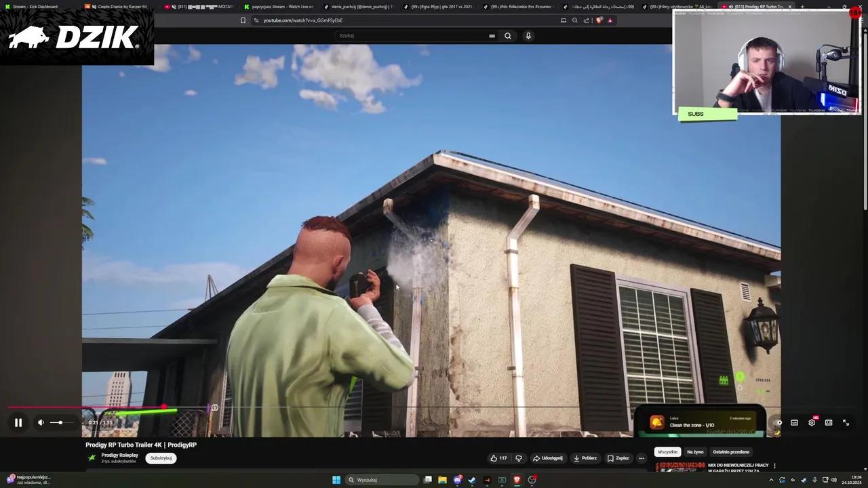Click the YouTube search magnifier button
This screenshot has height=488, width=868.
[x=507, y=36]
